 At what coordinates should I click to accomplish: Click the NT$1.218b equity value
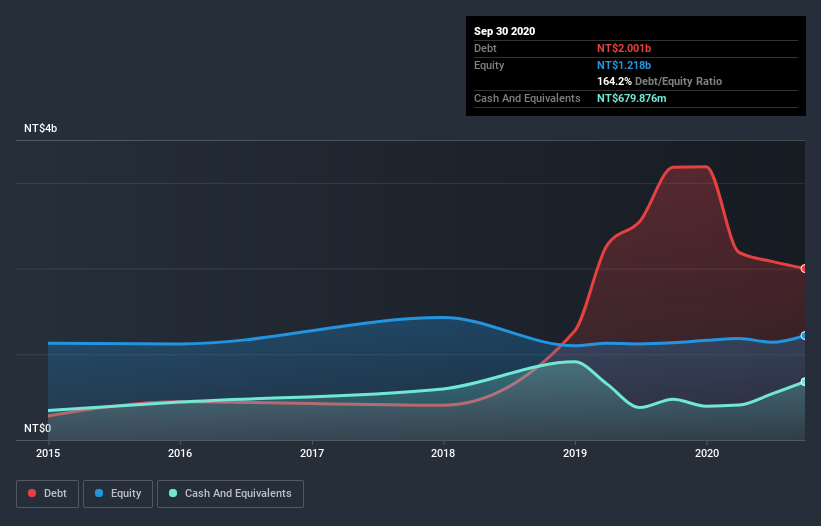pos(624,65)
